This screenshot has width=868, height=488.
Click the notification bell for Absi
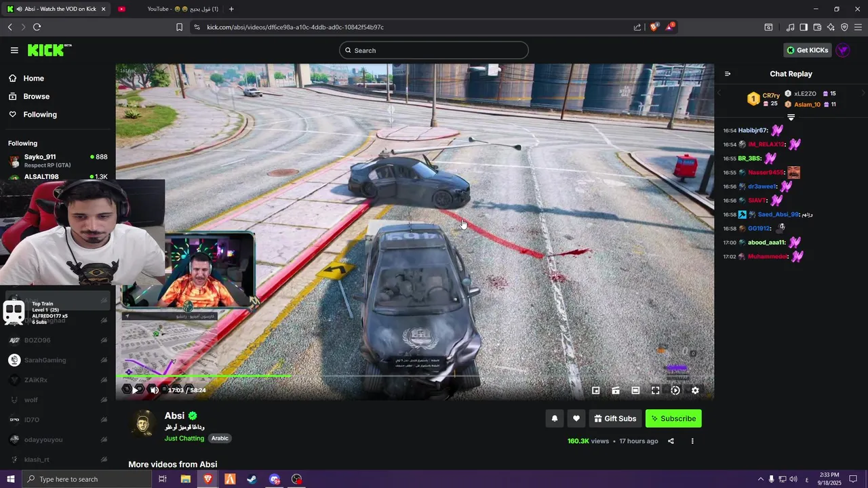[x=555, y=419]
